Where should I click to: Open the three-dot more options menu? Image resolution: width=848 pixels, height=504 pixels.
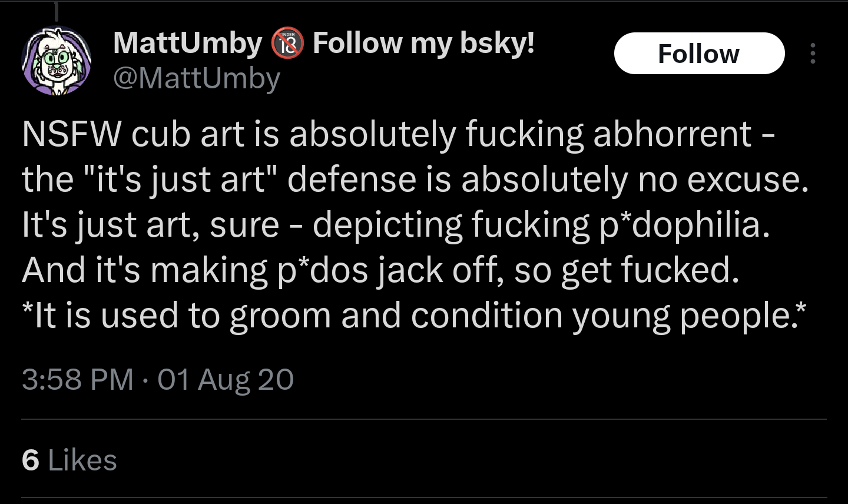813,54
